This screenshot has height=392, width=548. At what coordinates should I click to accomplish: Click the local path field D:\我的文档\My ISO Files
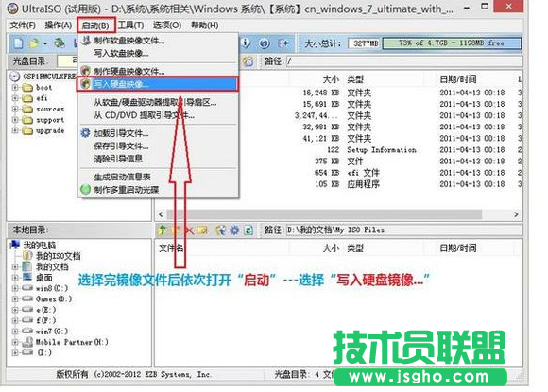404,230
